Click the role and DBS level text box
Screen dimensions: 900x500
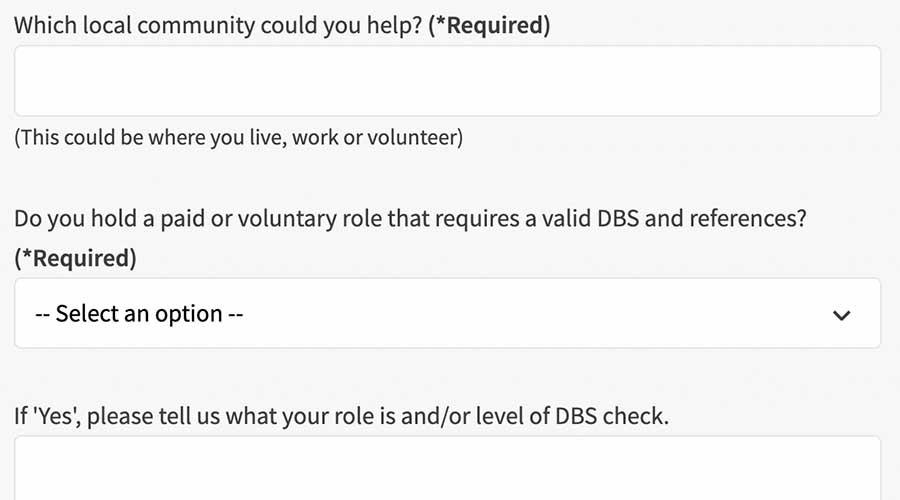coord(447,470)
